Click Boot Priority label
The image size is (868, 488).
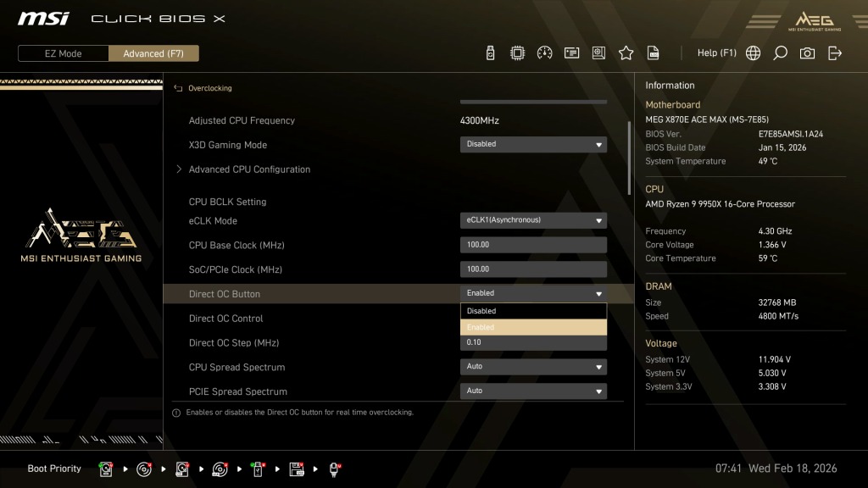click(54, 469)
